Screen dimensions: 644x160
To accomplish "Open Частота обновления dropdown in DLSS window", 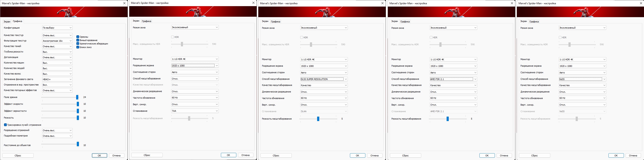I will click(x=324, y=98).
